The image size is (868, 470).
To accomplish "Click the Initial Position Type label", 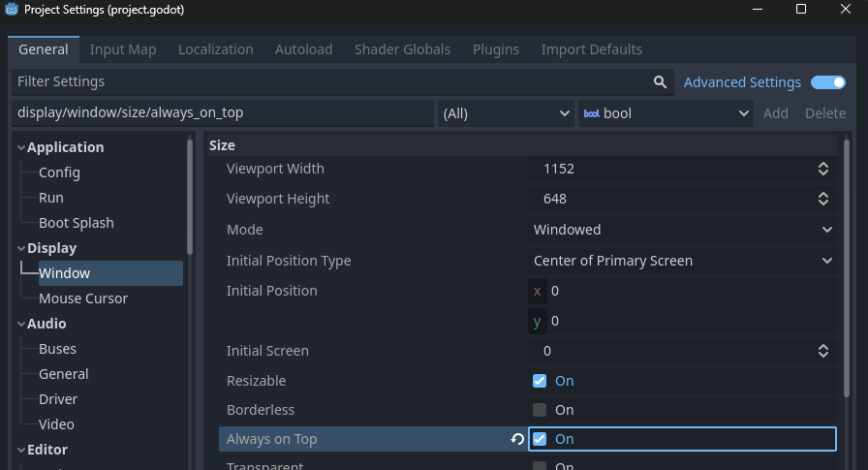I will point(289,261).
